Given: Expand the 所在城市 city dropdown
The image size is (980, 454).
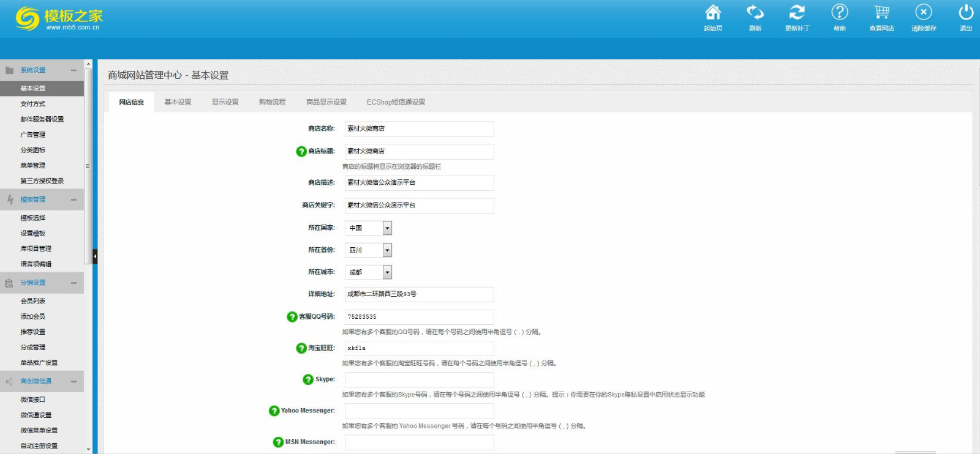Looking at the screenshot, I should tap(387, 272).
